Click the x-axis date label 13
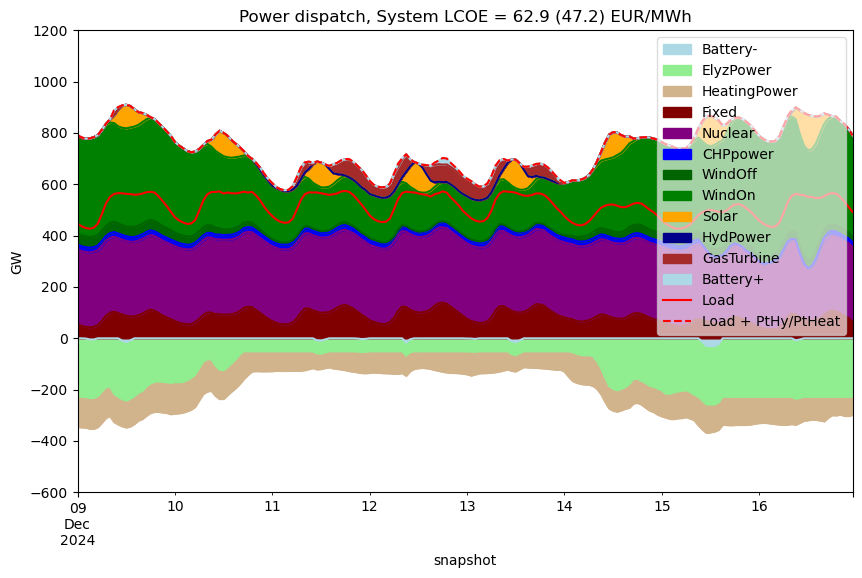The image size is (862, 578). (467, 507)
